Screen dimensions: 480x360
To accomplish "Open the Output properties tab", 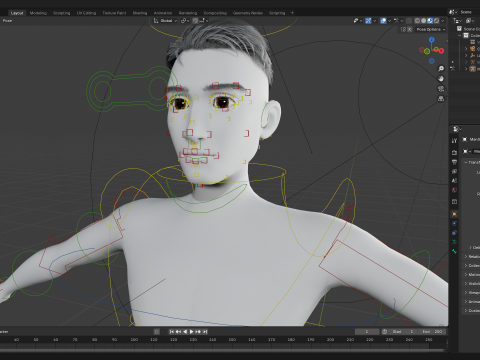I will click(454, 162).
